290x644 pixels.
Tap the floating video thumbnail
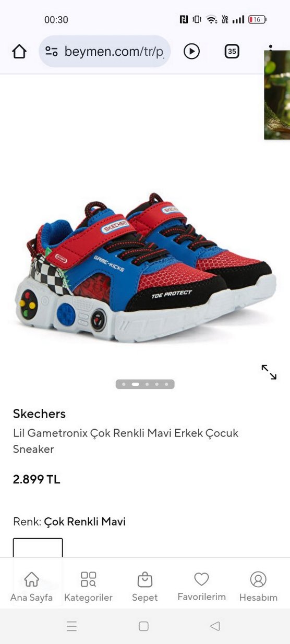pyautogui.click(x=277, y=95)
